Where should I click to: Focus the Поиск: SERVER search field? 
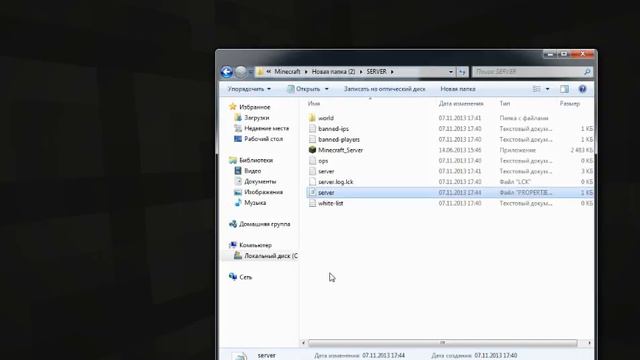pos(528,72)
